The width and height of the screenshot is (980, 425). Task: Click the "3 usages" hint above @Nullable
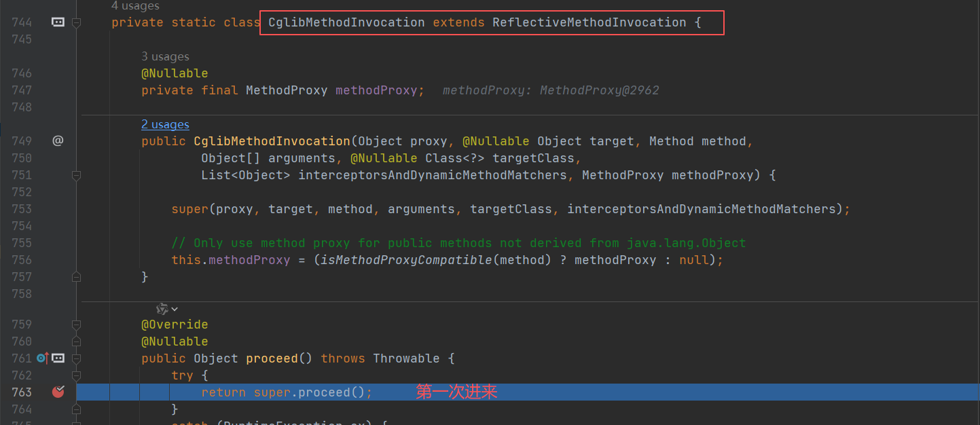165,56
